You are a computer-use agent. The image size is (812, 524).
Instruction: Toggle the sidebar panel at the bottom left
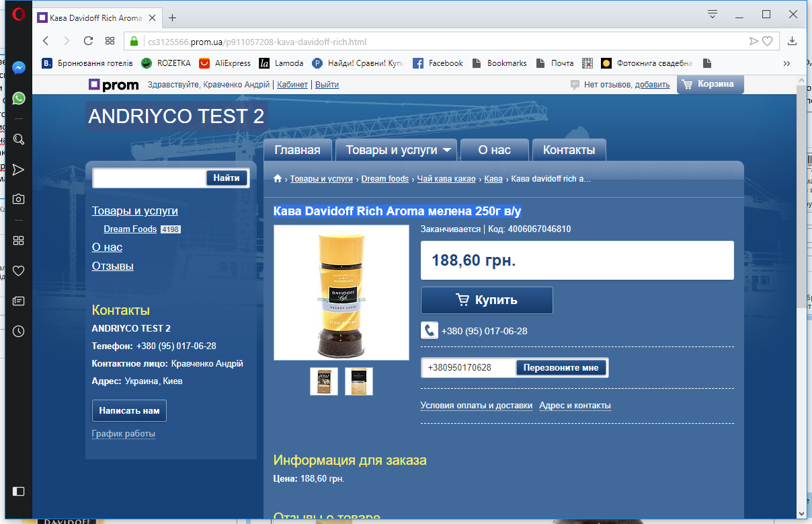pos(19,491)
